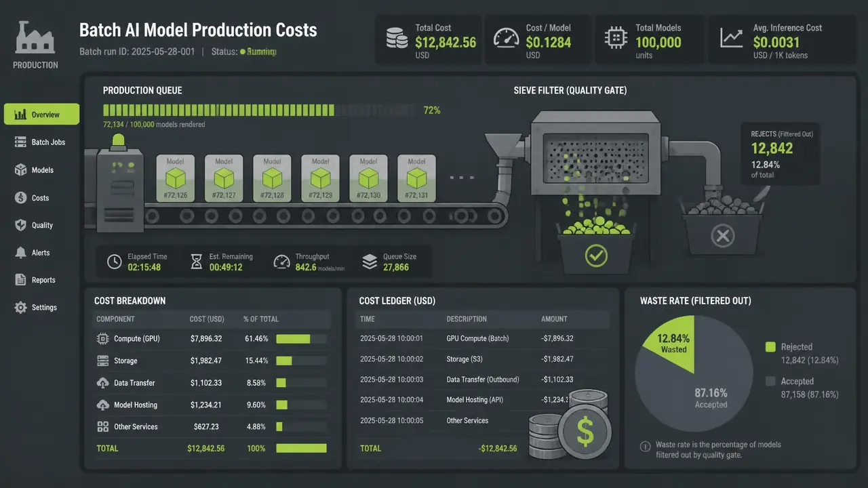Click the 2025-05-28 10:00:02 ledger timestamp

tap(391, 359)
